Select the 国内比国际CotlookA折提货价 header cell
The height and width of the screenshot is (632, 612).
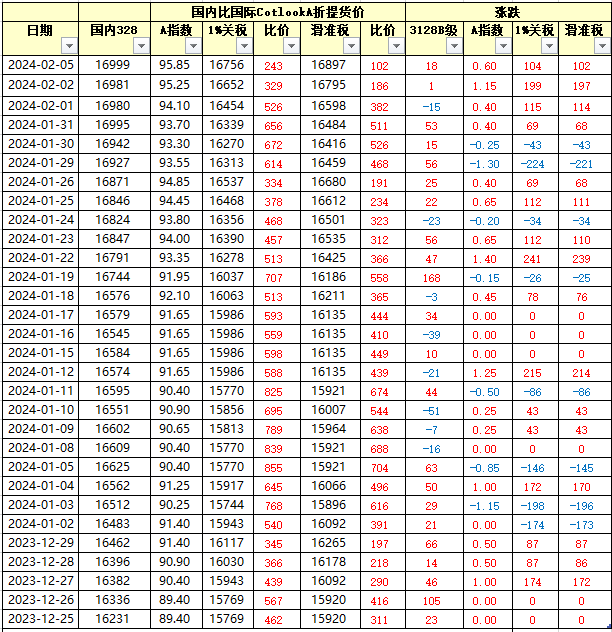[278, 12]
